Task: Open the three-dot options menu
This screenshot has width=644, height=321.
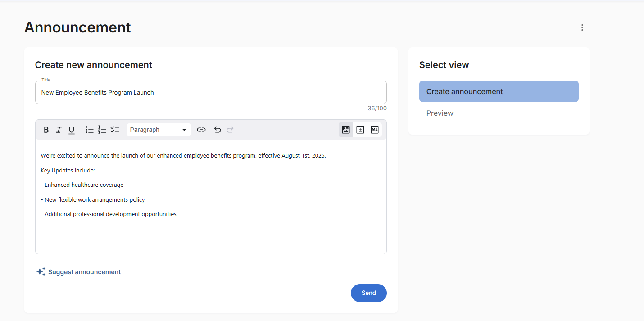Action: coord(582,27)
